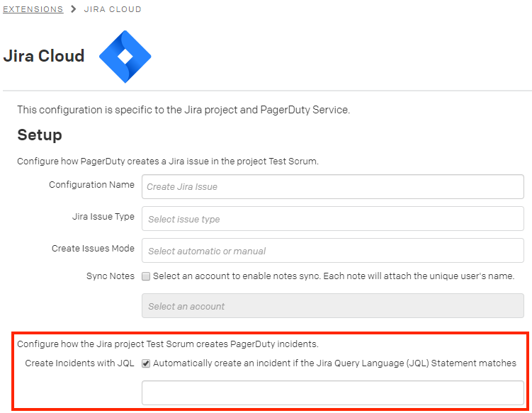Viewport: 532px width, 413px height.
Task: Click text 'Select an account to enable notes sync'
Action: (237, 276)
